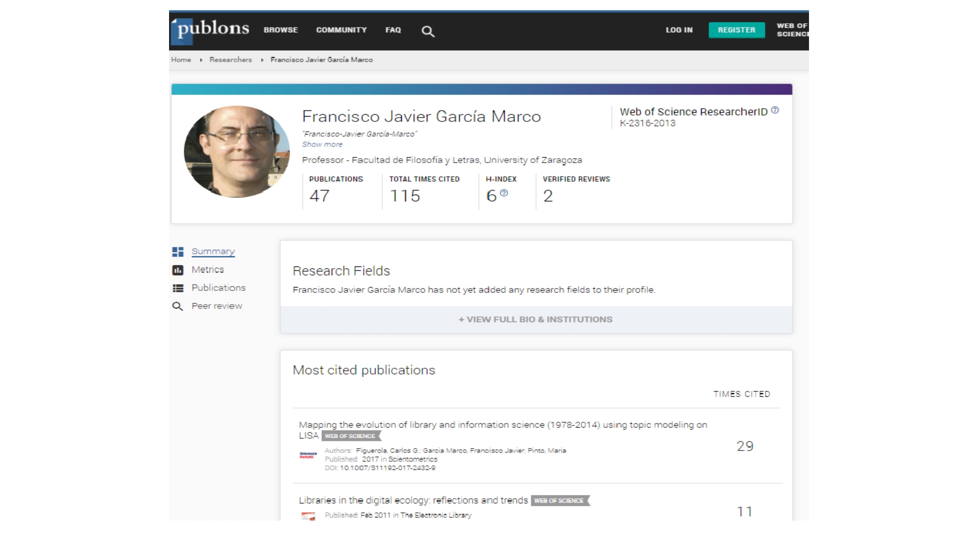Click the Metrics bar chart icon
The image size is (980, 551).
point(178,270)
